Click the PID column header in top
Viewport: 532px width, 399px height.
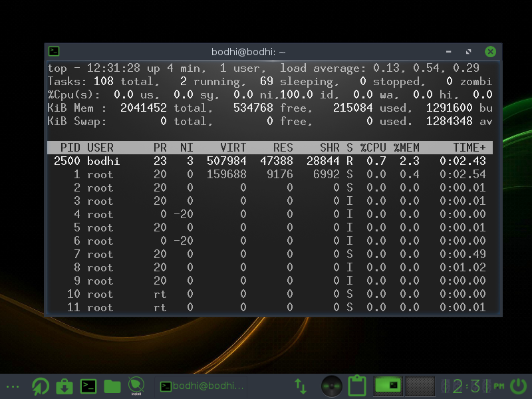click(x=70, y=148)
